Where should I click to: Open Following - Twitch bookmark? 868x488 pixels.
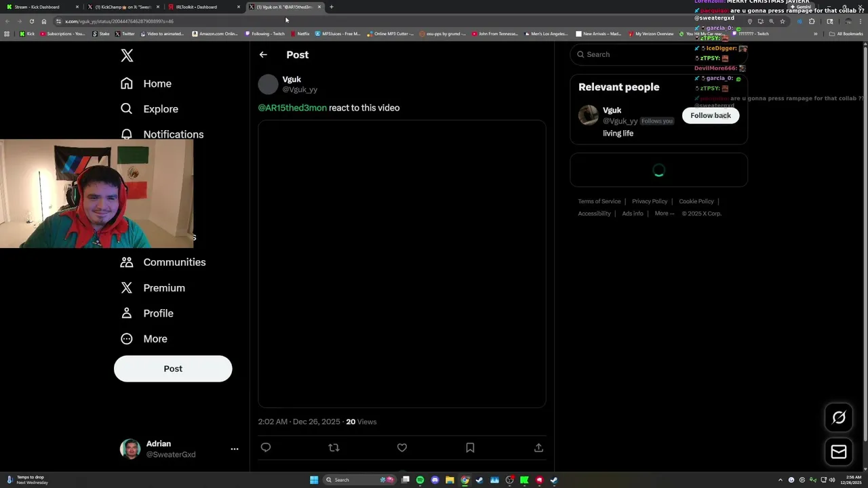click(x=265, y=34)
